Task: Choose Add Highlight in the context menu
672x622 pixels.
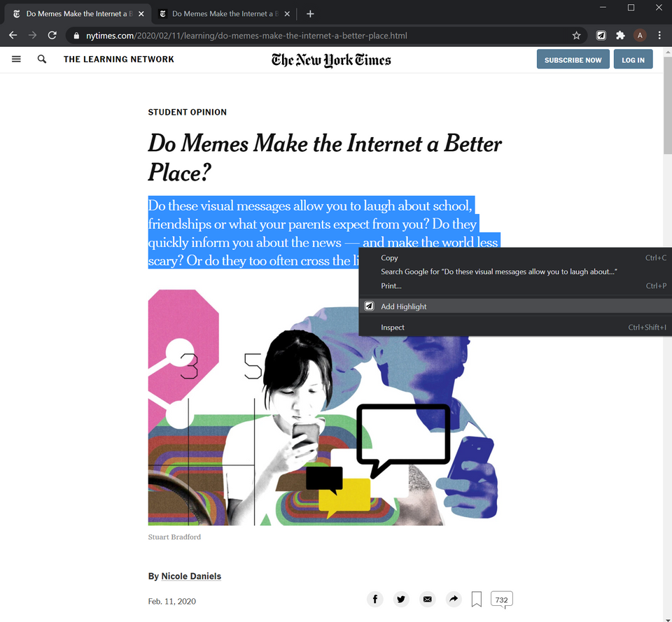Action: [404, 306]
